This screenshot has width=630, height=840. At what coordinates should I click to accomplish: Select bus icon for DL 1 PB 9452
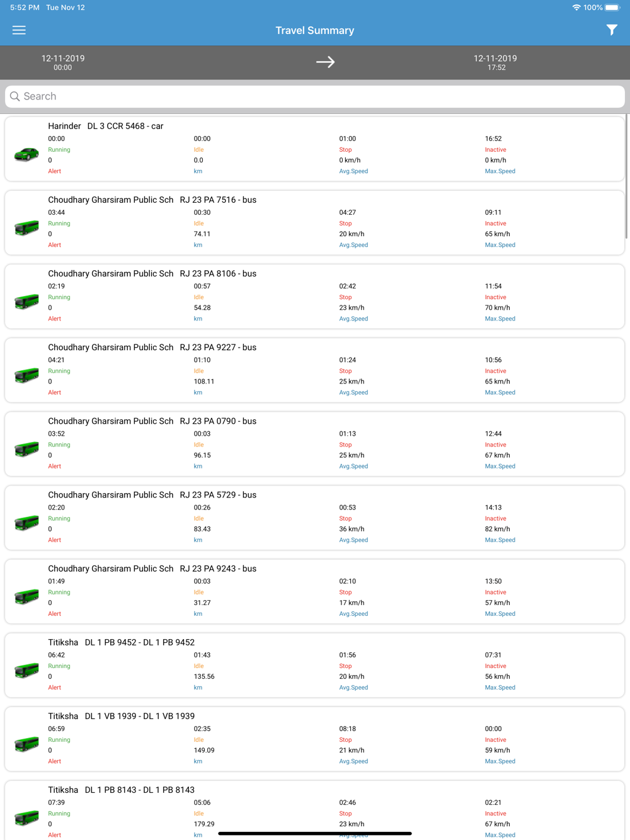26,670
